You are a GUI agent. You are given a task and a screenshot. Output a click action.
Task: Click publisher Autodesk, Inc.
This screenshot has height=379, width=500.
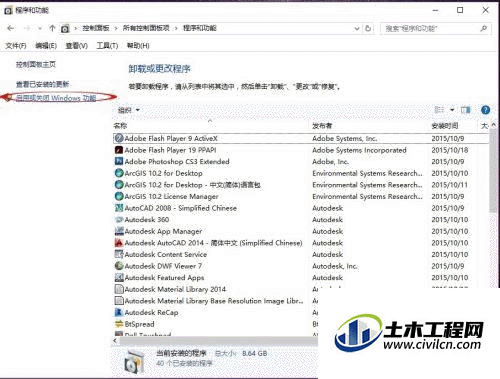[x=335, y=266]
